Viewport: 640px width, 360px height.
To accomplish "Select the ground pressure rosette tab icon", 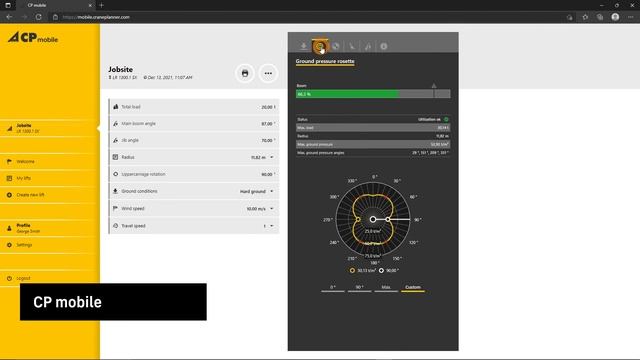I will (320, 46).
